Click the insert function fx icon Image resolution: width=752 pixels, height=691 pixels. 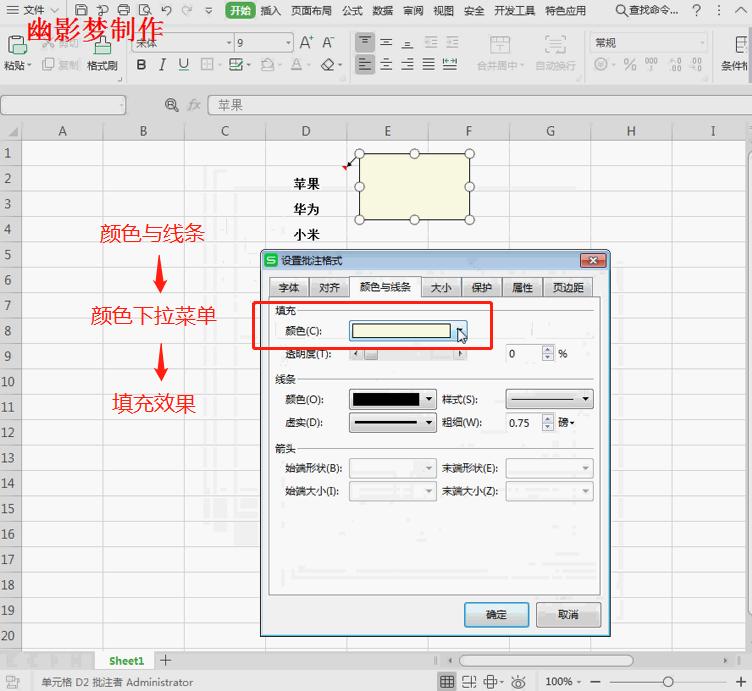click(194, 105)
